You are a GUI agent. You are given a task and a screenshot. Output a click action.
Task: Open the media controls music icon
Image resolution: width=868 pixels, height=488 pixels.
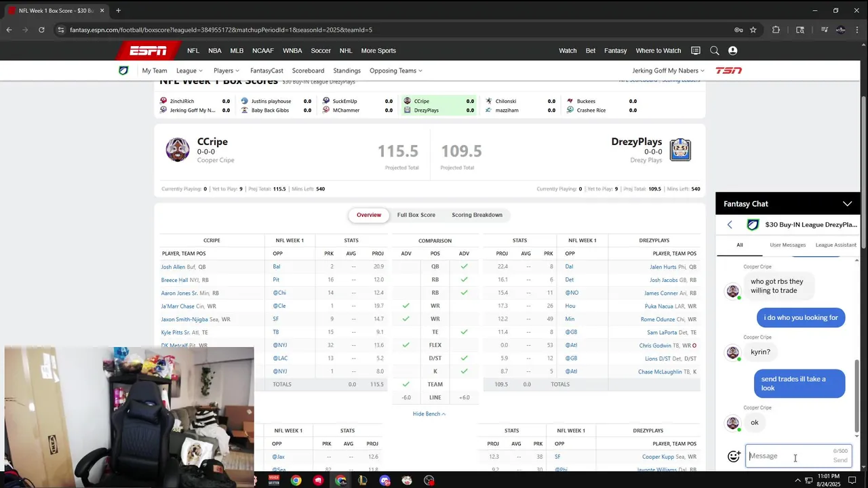pyautogui.click(x=824, y=30)
